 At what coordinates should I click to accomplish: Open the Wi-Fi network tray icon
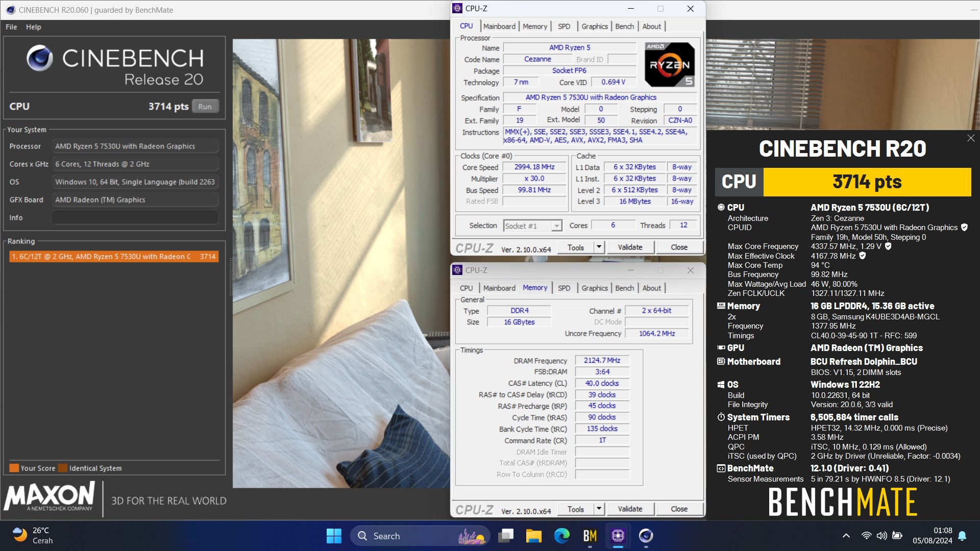click(866, 536)
